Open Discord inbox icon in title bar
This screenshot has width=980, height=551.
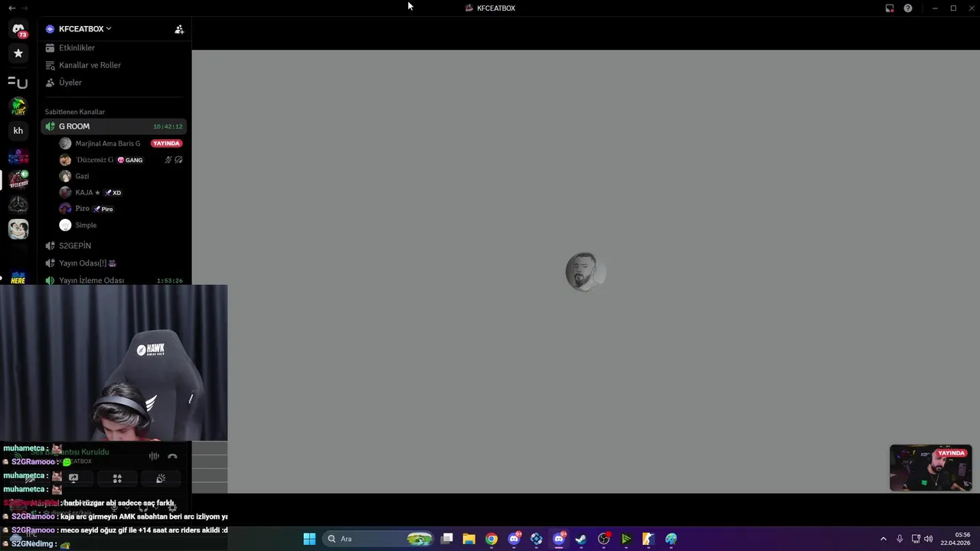[890, 8]
